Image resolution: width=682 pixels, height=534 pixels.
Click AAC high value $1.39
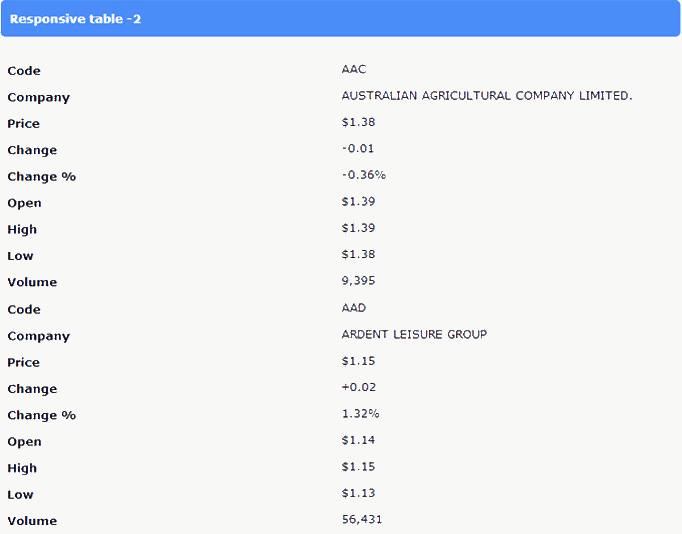(x=358, y=228)
